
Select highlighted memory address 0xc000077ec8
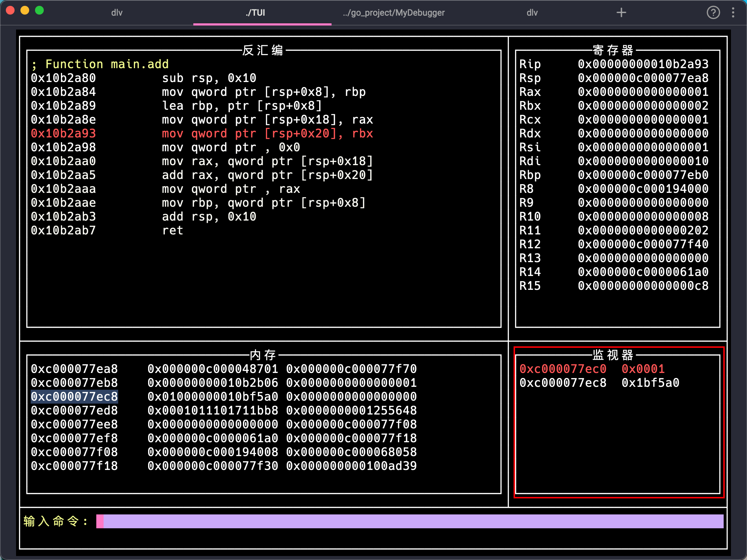74,397
